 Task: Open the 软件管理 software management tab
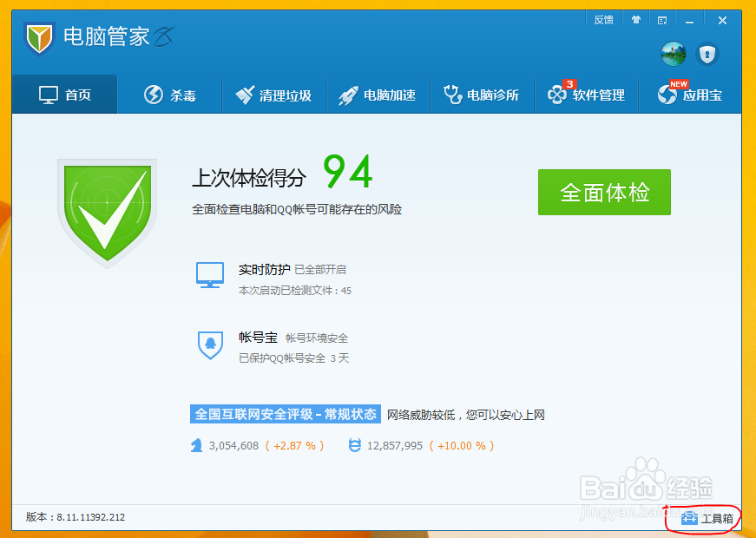pos(586,95)
